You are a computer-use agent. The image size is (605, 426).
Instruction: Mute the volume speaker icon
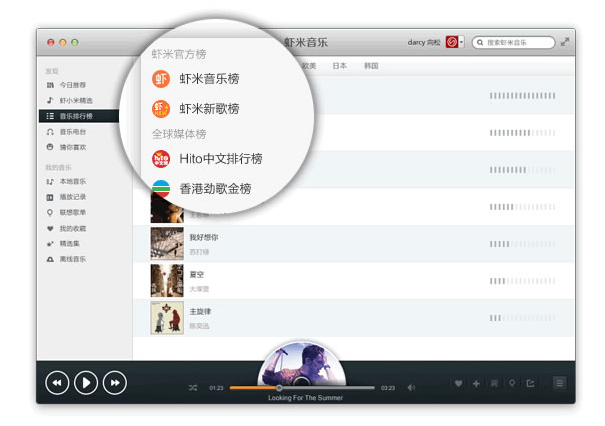point(411,387)
